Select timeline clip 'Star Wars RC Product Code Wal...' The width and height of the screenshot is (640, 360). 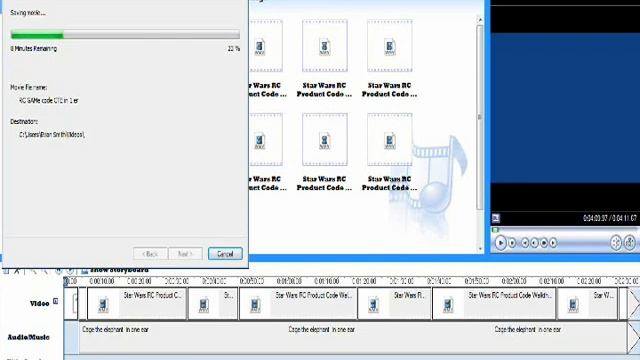click(x=298, y=303)
